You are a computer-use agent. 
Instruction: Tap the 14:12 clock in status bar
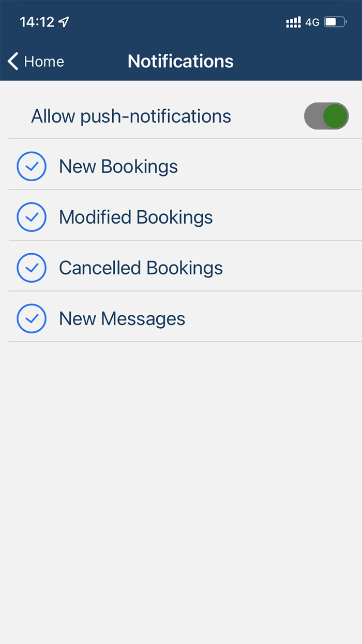(37, 22)
